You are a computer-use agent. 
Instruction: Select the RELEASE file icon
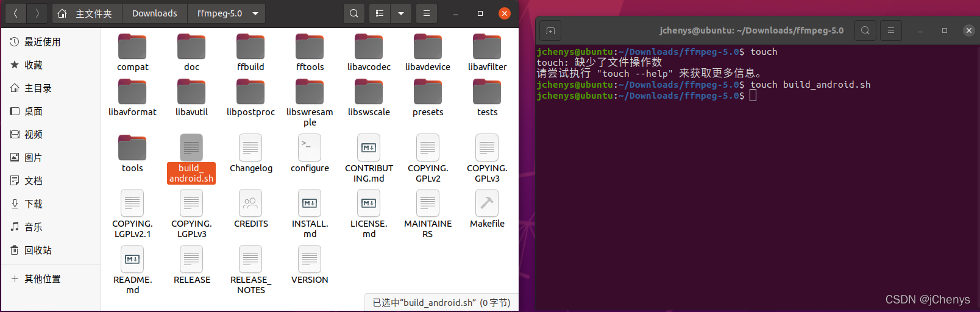191,259
